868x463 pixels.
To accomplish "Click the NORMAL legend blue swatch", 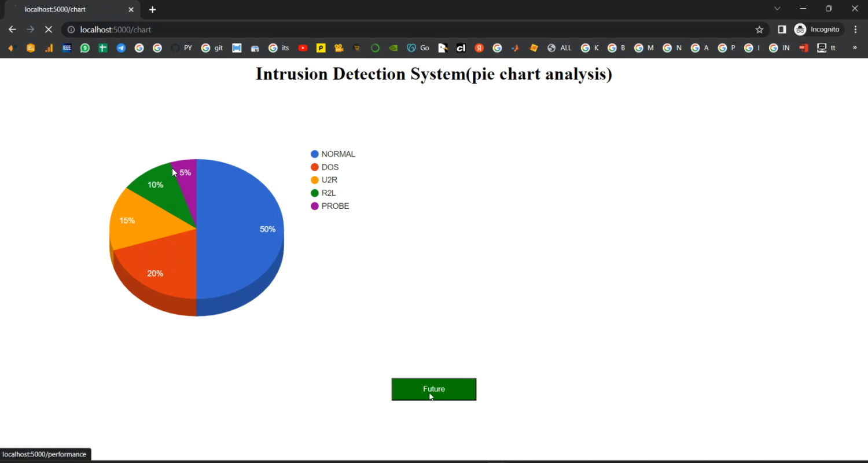I will click(x=315, y=154).
